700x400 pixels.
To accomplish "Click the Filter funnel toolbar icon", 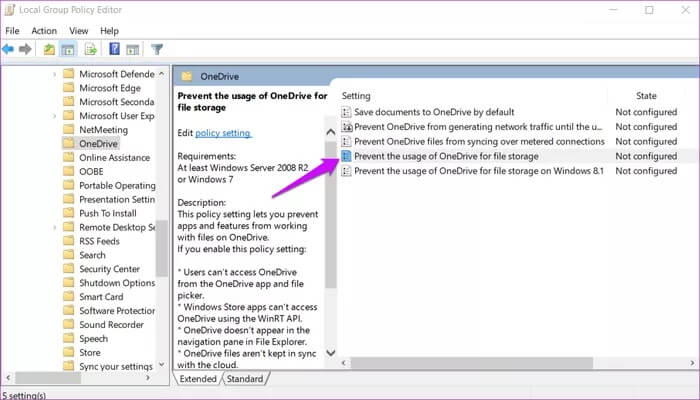I will click(x=157, y=49).
